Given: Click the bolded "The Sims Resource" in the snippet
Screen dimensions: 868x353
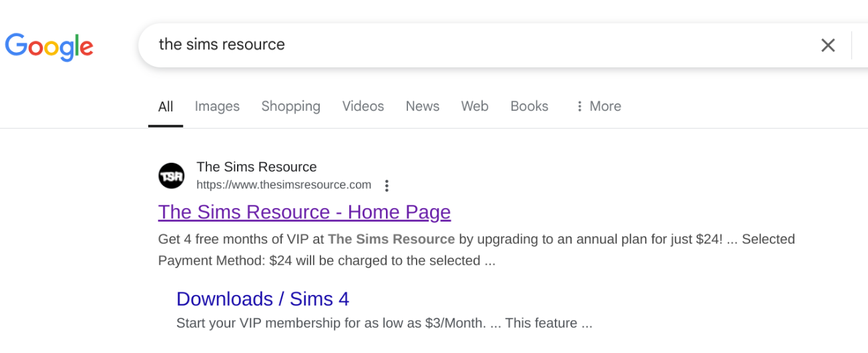Looking at the screenshot, I should point(391,240).
